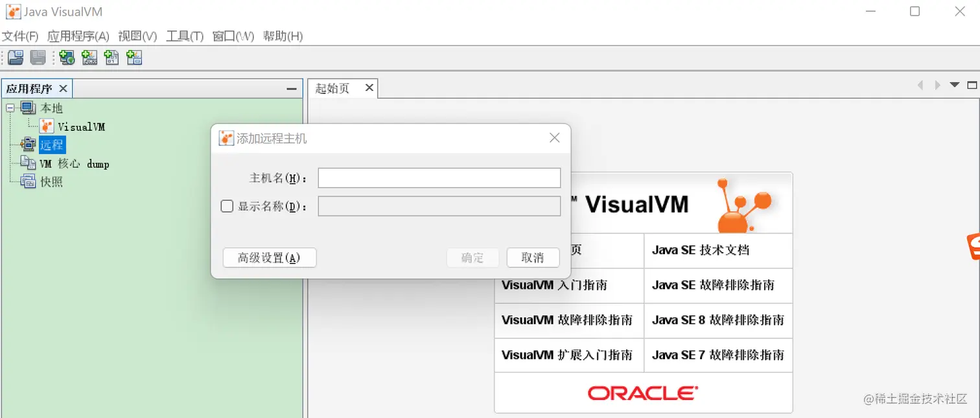
Task: Open the 窗口(W) menu
Action: point(233,36)
